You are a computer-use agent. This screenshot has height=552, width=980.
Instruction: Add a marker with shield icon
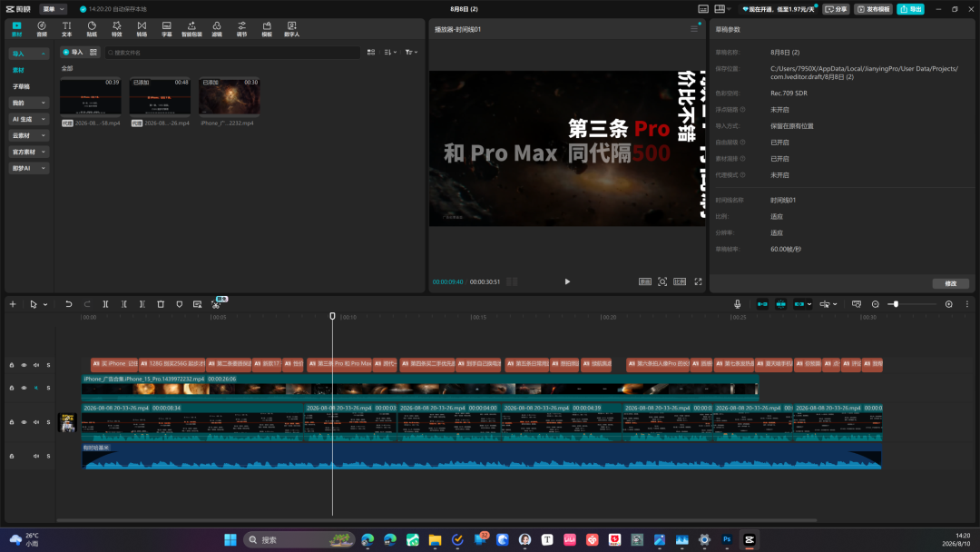click(180, 304)
